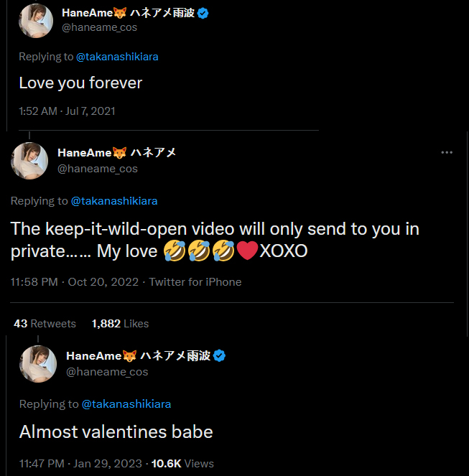Image resolution: width=469 pixels, height=476 pixels.
Task: Click the second tweet's profile avatar
Action: click(x=29, y=161)
